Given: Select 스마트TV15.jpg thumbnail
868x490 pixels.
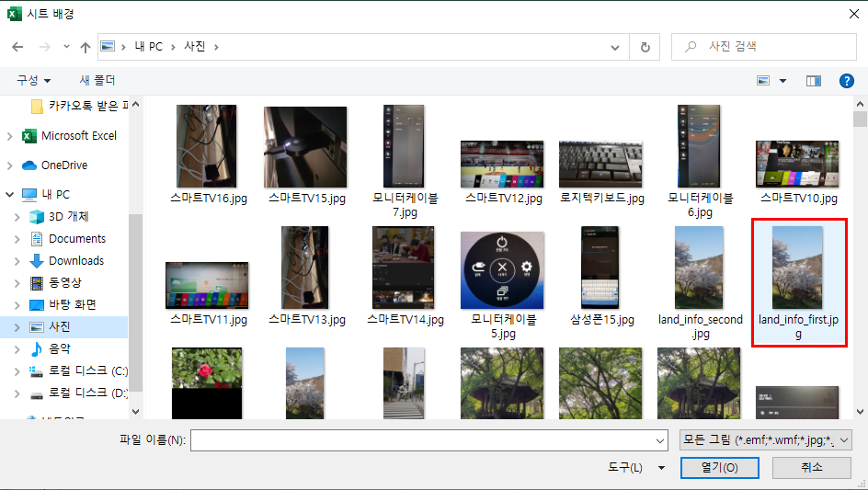Looking at the screenshot, I should point(305,147).
